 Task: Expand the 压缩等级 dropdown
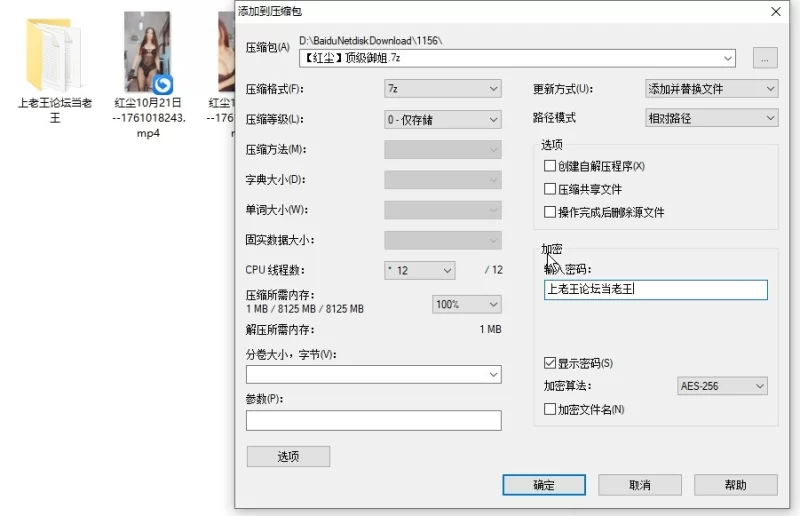[443, 120]
